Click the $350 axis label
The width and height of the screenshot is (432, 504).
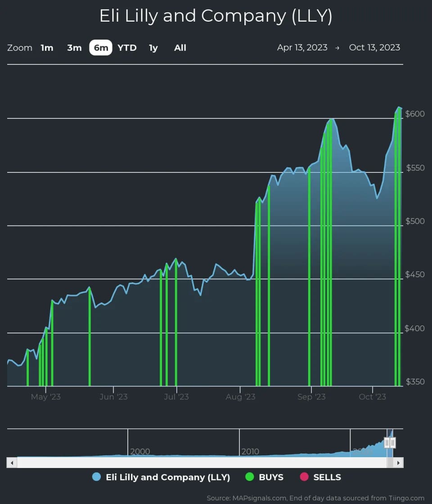415,382
